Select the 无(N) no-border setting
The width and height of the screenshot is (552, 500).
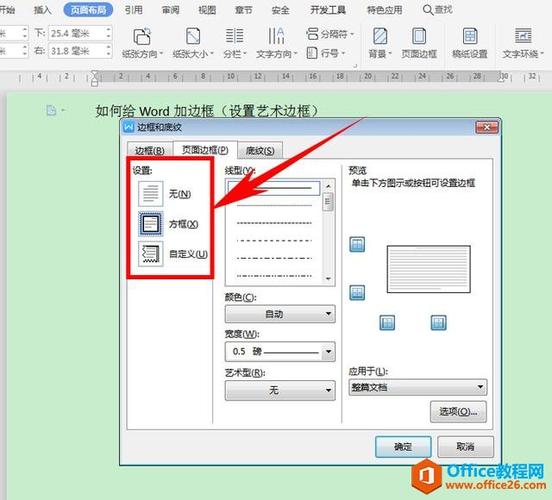(164, 194)
